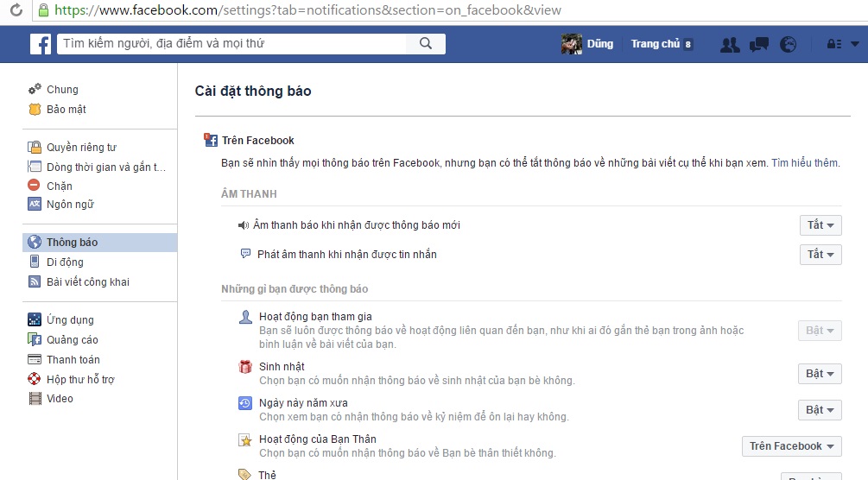Click the Di động phone icon
The height and width of the screenshot is (480, 868).
pos(35,262)
